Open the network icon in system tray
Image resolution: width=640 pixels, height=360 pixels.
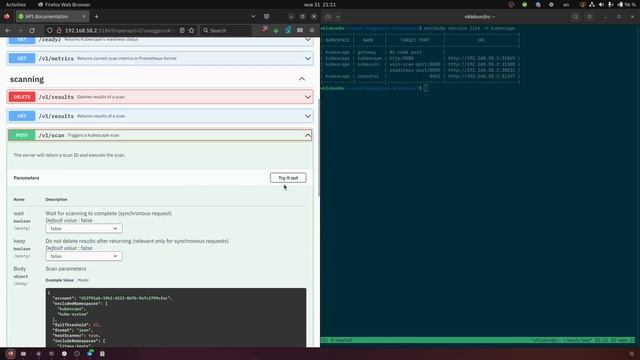point(592,4)
